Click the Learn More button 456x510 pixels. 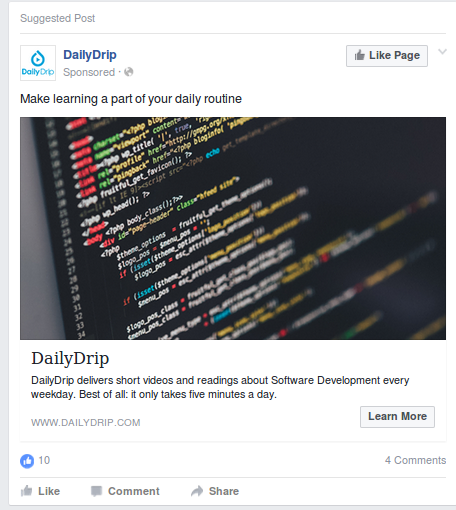click(x=397, y=417)
